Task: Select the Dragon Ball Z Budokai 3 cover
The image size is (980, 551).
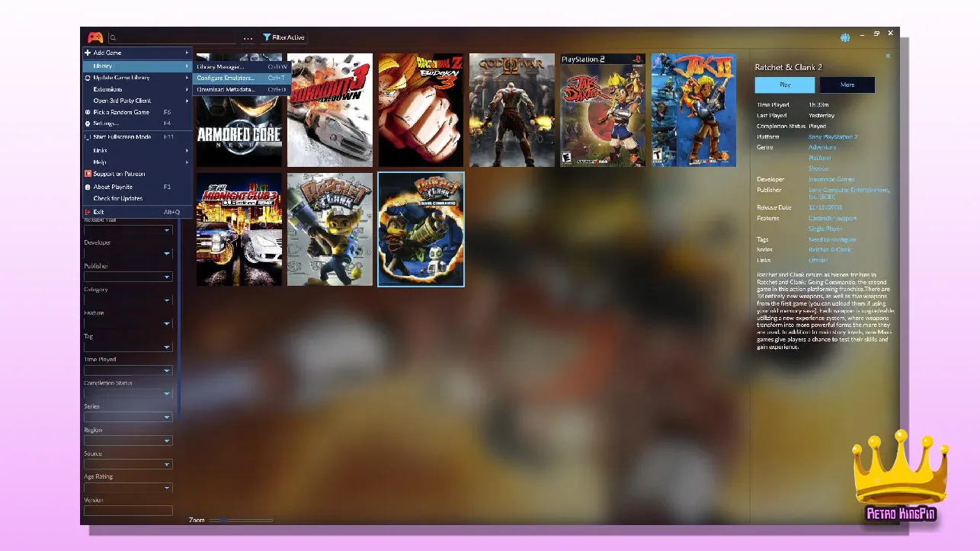Action: [x=421, y=110]
